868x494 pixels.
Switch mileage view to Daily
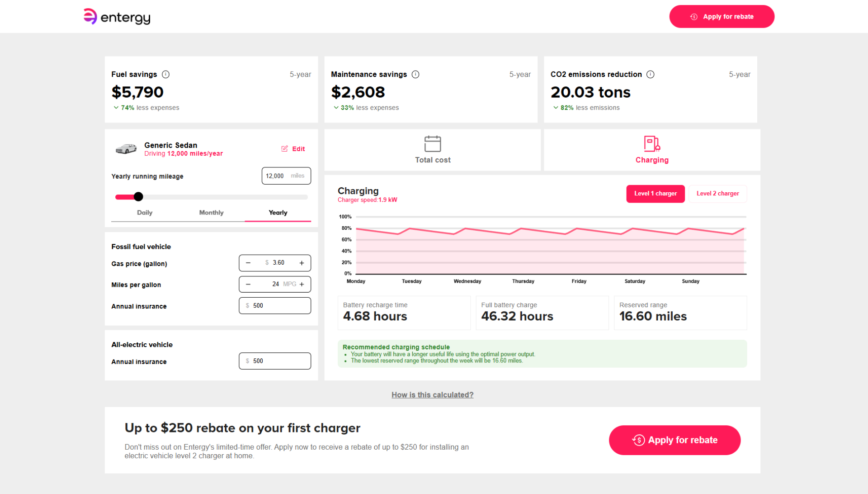pos(145,213)
